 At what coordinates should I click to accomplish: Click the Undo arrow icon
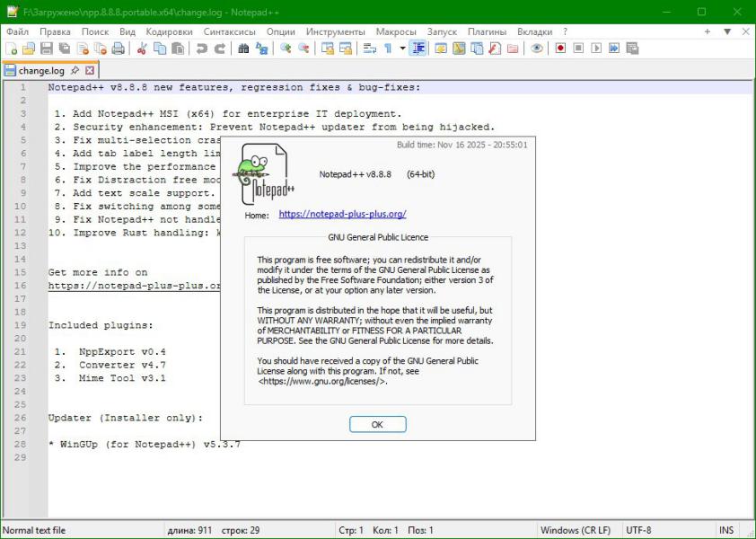coord(202,49)
